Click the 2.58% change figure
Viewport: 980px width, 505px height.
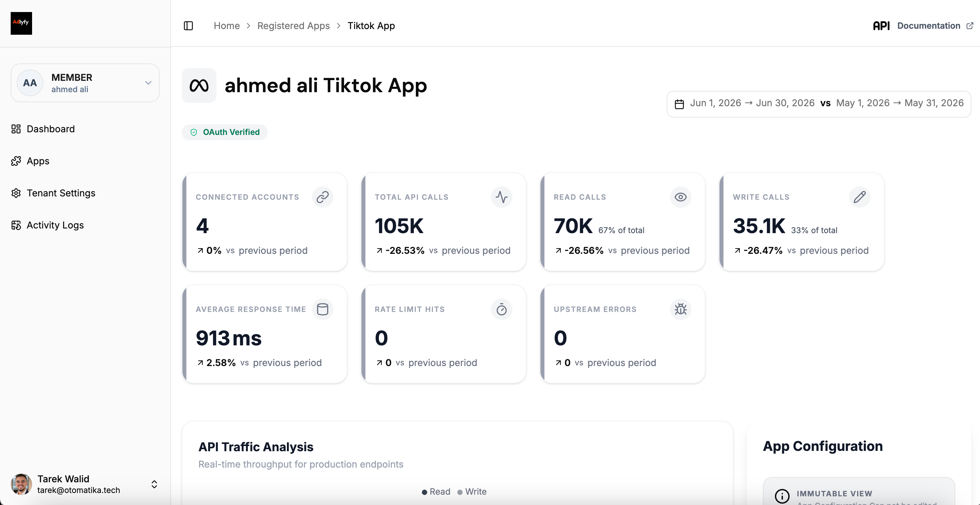pyautogui.click(x=221, y=363)
